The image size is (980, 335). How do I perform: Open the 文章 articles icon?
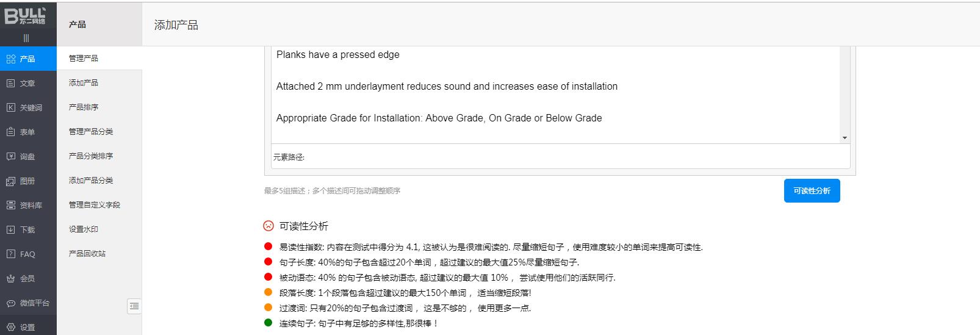[11, 84]
